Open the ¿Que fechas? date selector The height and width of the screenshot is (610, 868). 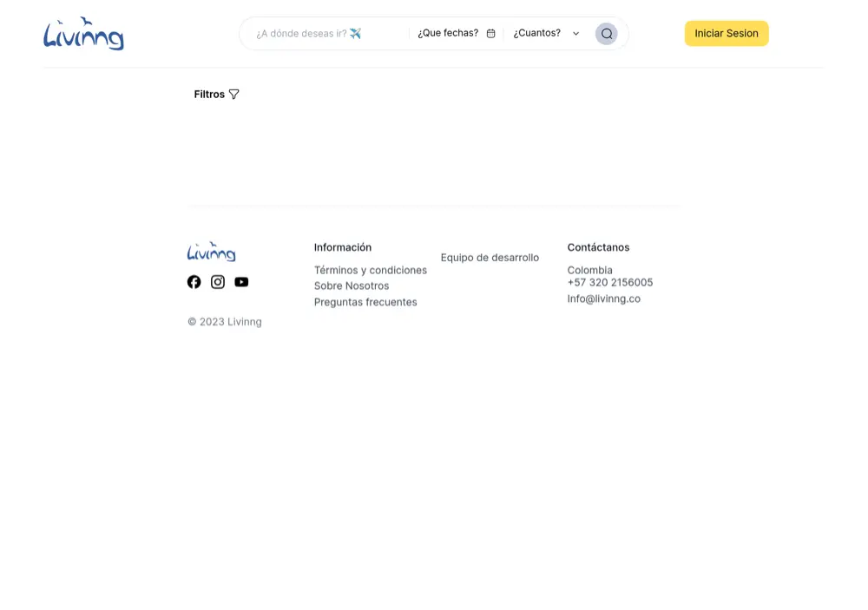(456, 34)
